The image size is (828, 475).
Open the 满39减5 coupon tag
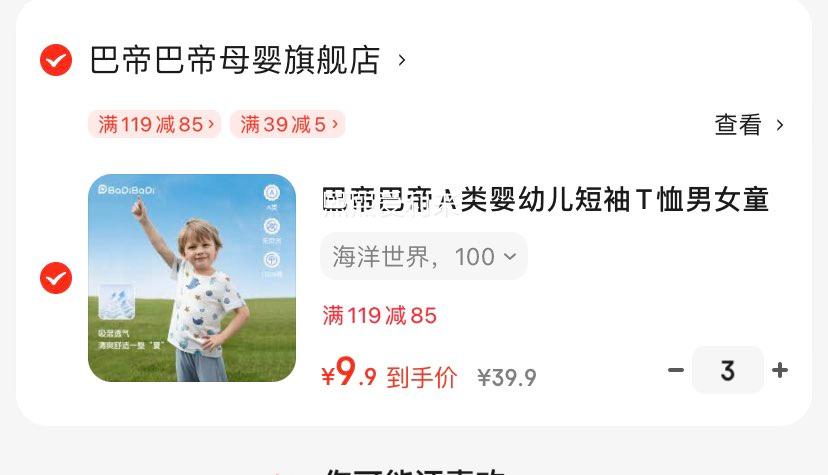pos(288,125)
